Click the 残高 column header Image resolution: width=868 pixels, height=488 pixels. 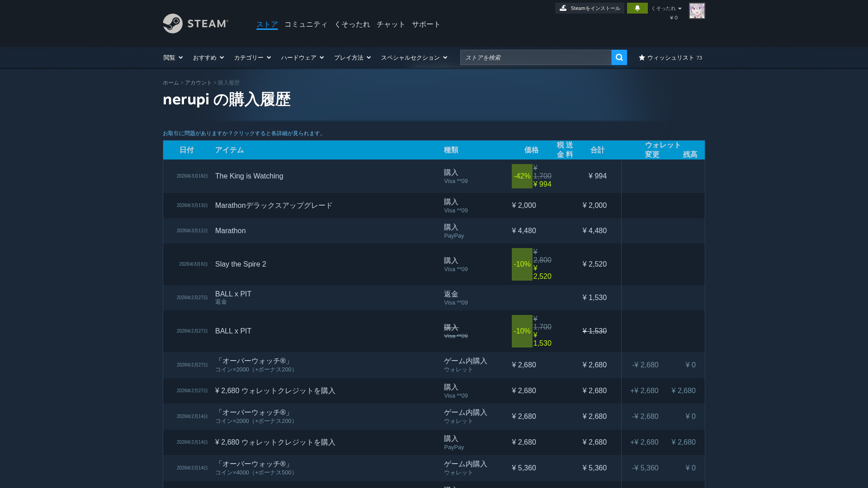tap(690, 155)
